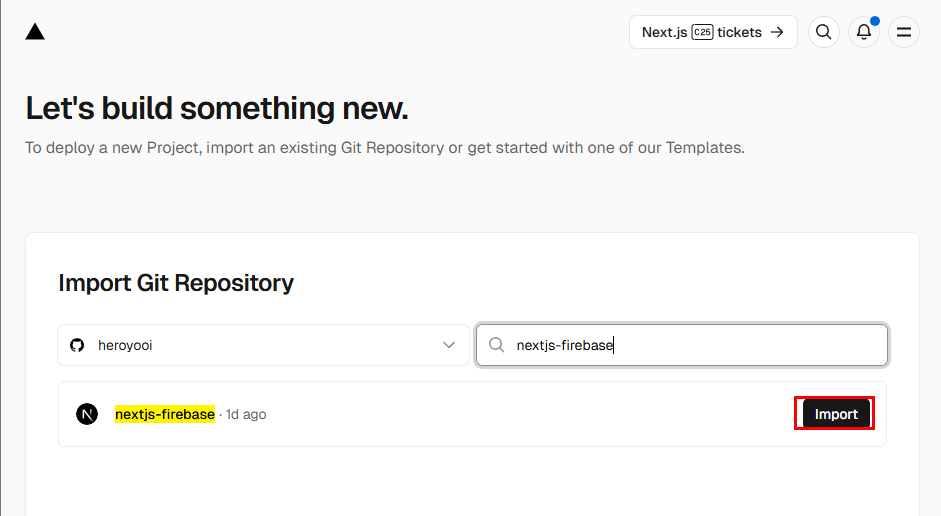Open the highlighted nextjs-firebase repository name
This screenshot has width=941, height=516.
(165, 414)
